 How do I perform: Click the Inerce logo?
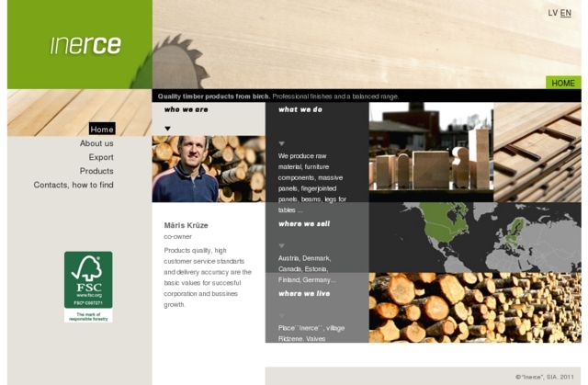85,45
